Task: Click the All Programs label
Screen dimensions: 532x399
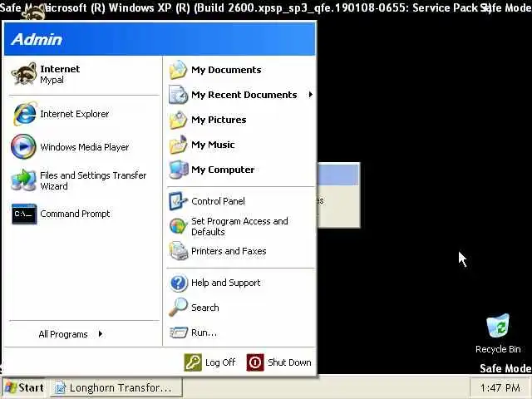Action: pyautogui.click(x=63, y=334)
